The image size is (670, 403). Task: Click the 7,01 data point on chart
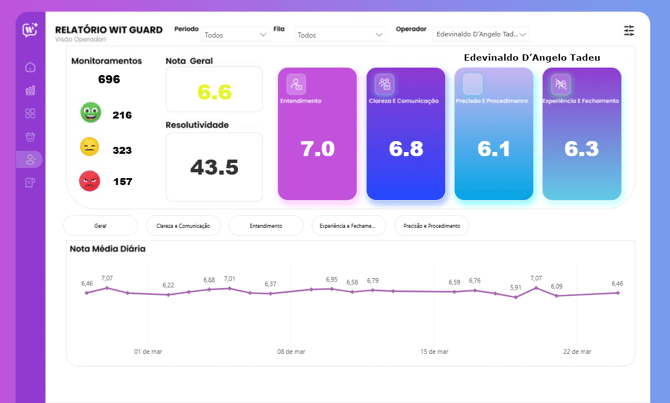pyautogui.click(x=229, y=288)
